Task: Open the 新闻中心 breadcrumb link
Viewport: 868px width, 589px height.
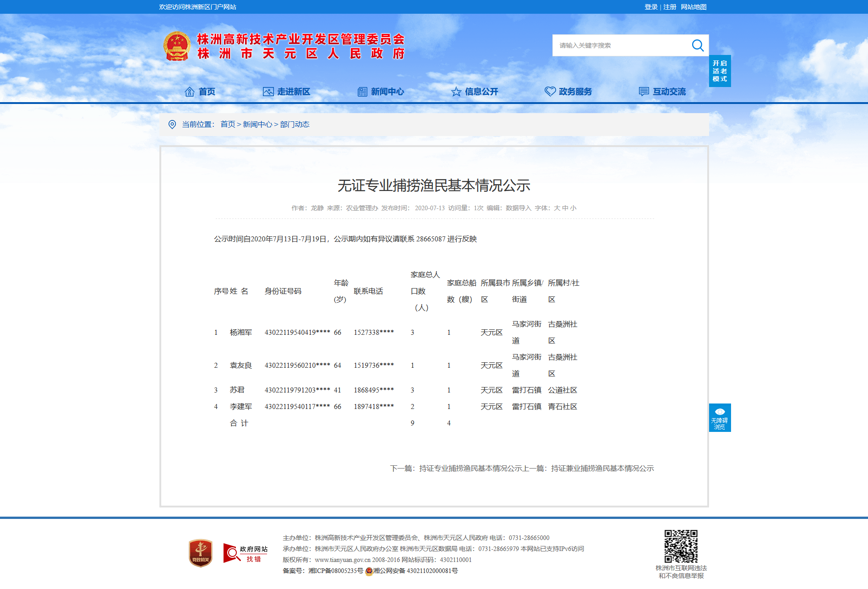Action: click(x=257, y=125)
